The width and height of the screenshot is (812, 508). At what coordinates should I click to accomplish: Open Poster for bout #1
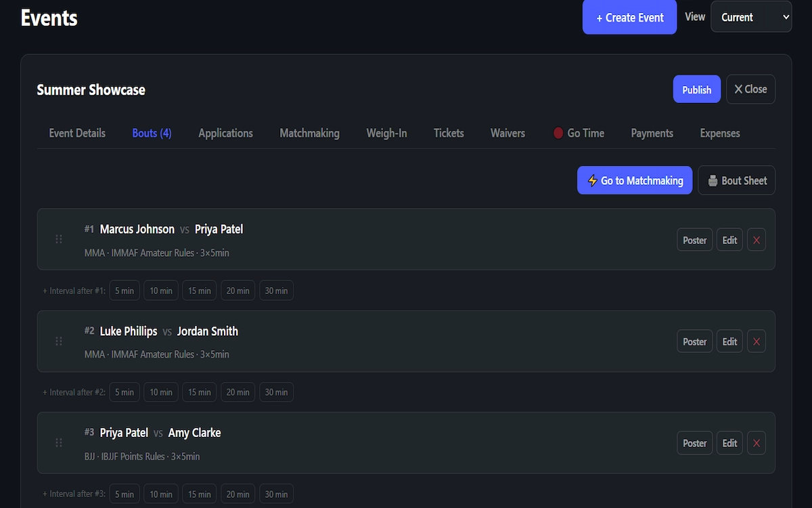point(694,240)
